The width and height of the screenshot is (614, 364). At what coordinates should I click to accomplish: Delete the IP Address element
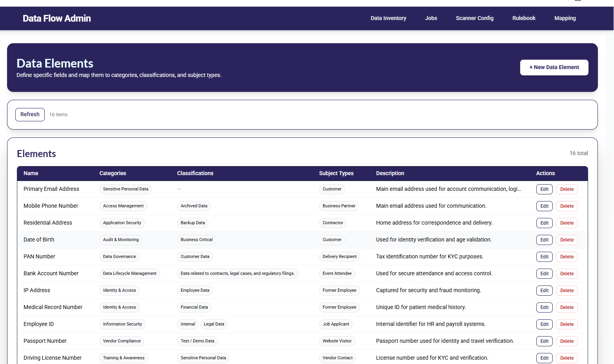566,291
